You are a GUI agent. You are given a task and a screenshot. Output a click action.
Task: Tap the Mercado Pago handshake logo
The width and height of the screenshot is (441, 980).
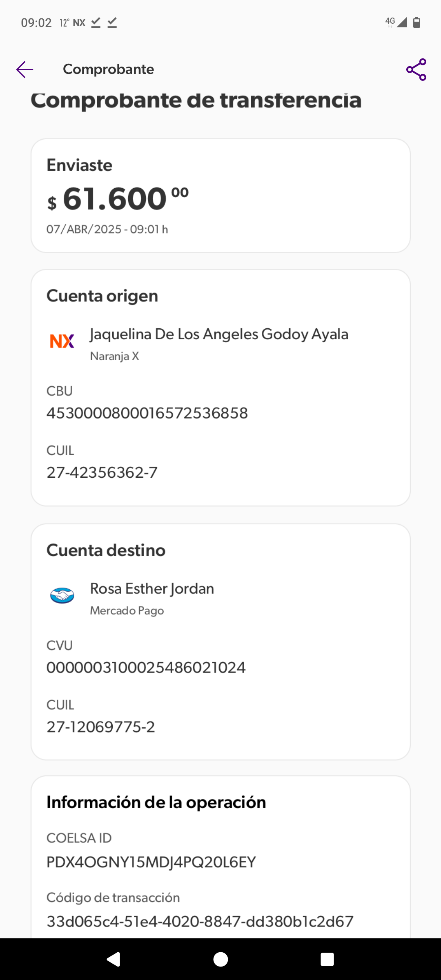coord(62,595)
